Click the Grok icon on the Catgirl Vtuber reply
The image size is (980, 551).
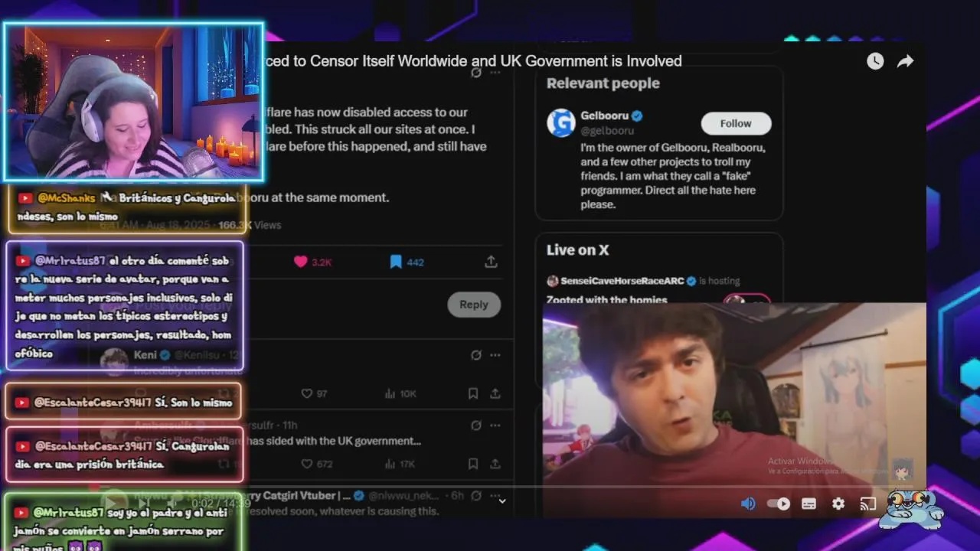pyautogui.click(x=476, y=495)
